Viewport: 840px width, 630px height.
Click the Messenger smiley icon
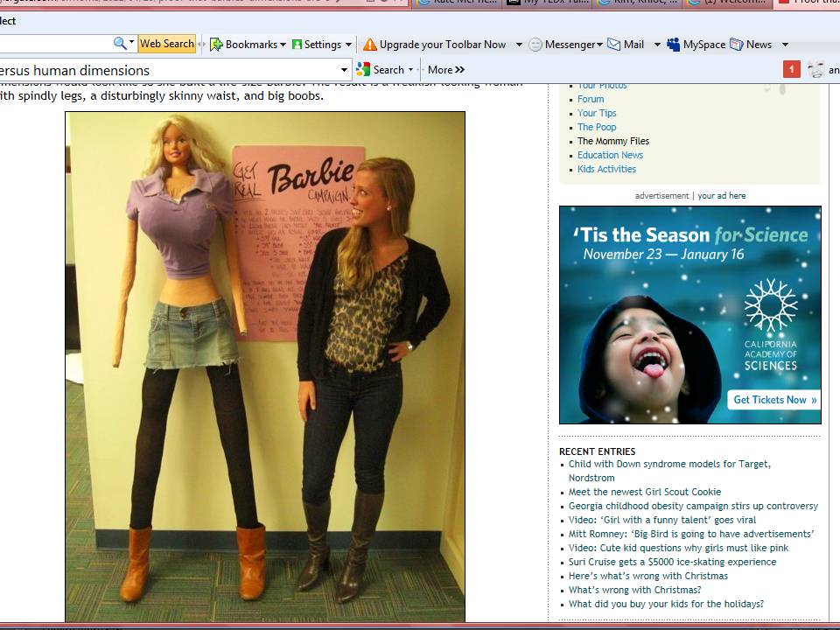535,45
